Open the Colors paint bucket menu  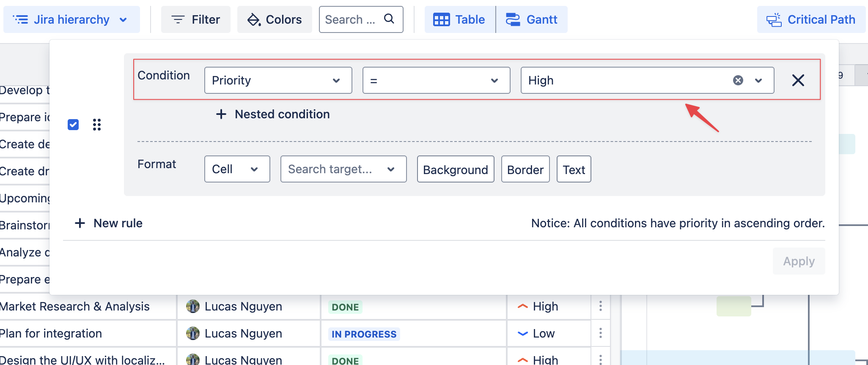coord(275,19)
